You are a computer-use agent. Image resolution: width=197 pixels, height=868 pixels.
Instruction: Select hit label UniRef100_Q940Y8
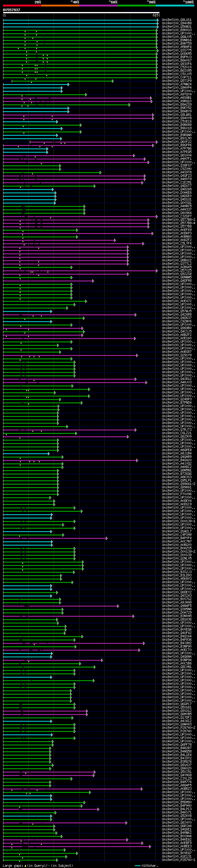177,118
